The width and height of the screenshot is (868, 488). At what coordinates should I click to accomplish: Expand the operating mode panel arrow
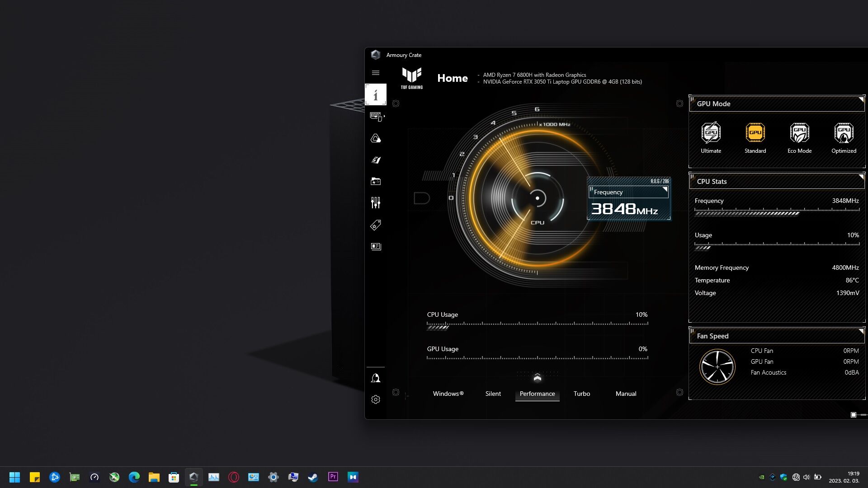pyautogui.click(x=538, y=378)
